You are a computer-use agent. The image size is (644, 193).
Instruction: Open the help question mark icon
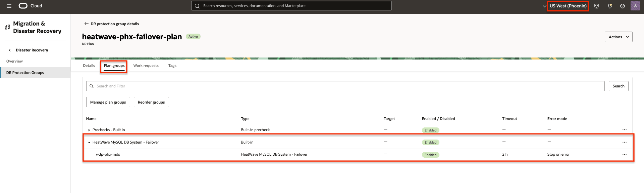(x=623, y=6)
